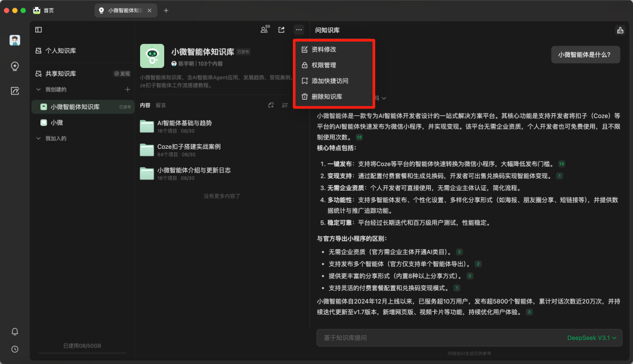Collapse the 我创建的 section
This screenshot has height=364, width=633.
tap(39, 90)
